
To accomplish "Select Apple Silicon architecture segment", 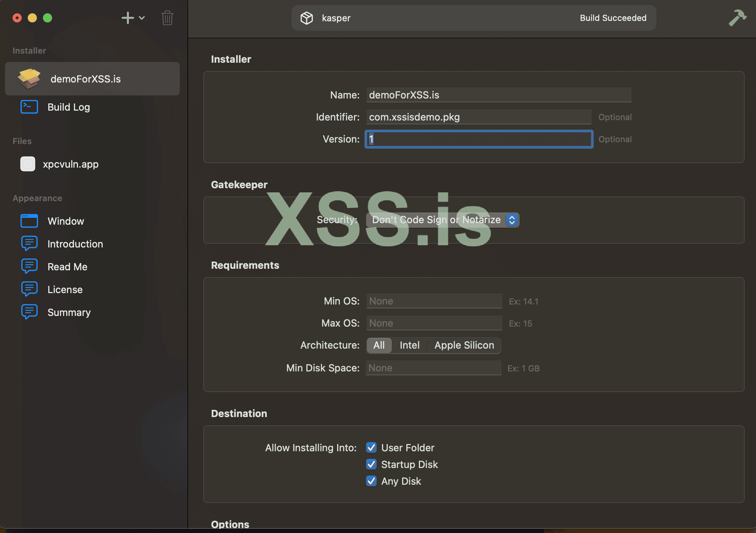I will [x=464, y=345].
